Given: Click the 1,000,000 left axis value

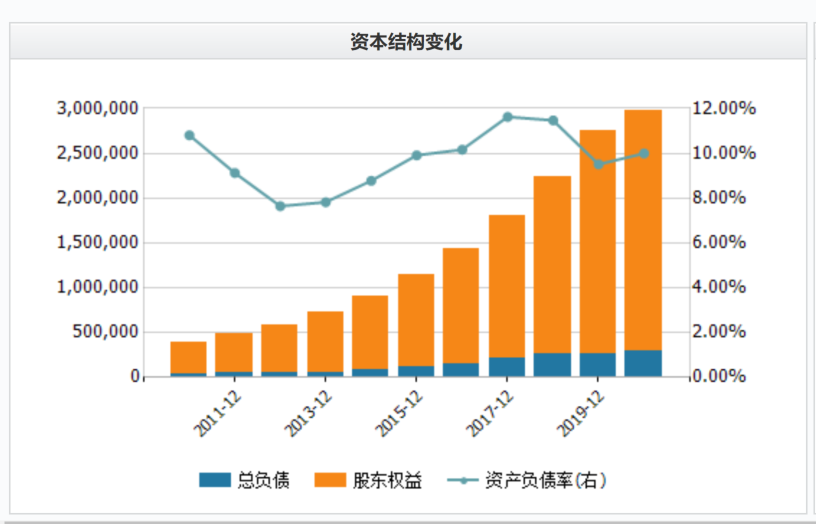Looking at the screenshot, I should (98, 287).
